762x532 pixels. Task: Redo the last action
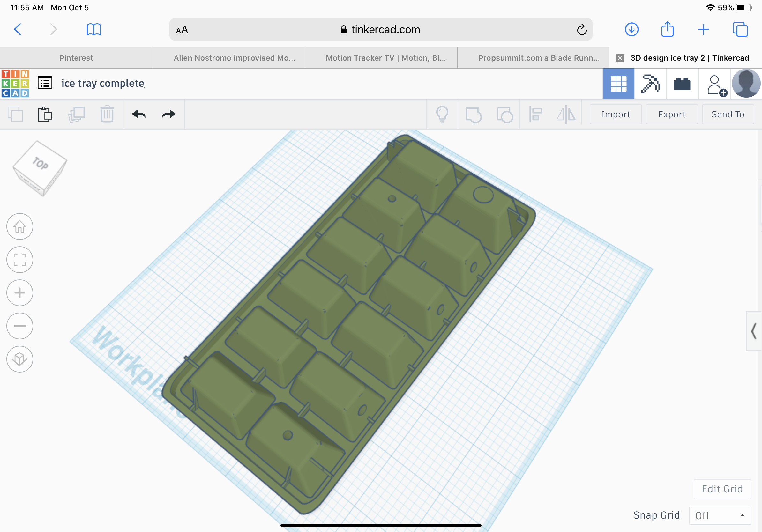click(x=168, y=115)
